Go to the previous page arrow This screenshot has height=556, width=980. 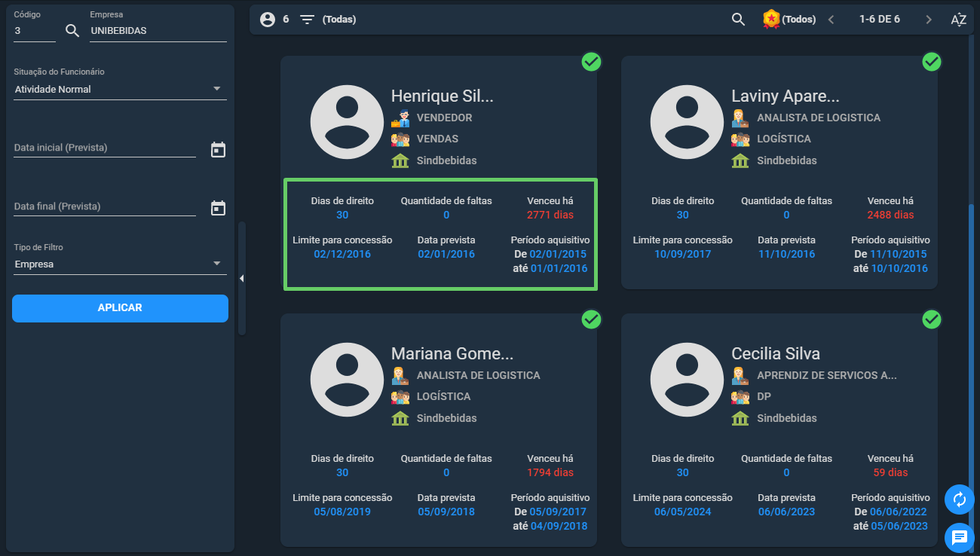click(x=831, y=20)
